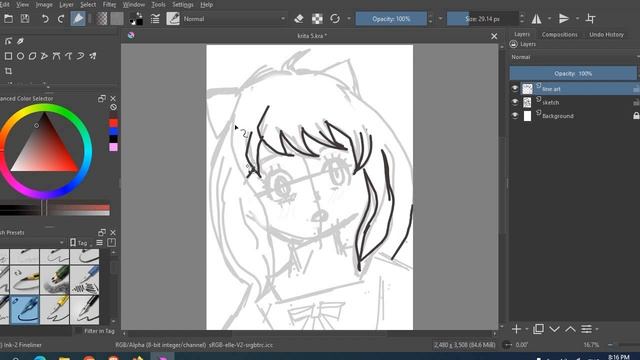
Task: Open the Filter menu
Action: (109, 4)
